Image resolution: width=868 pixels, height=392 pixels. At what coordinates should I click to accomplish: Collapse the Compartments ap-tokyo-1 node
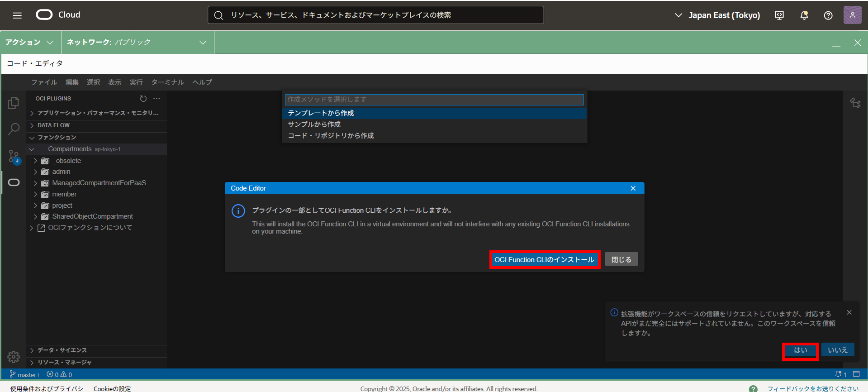96,149
